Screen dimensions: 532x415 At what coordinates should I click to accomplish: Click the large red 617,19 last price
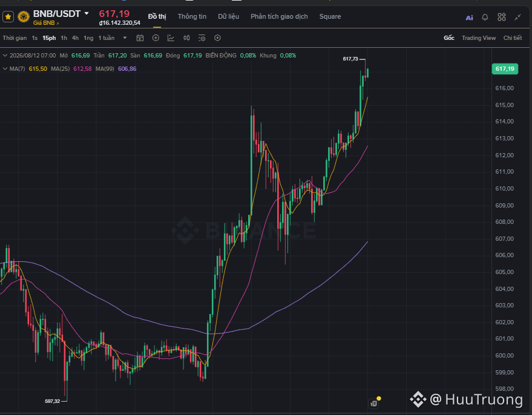114,14
